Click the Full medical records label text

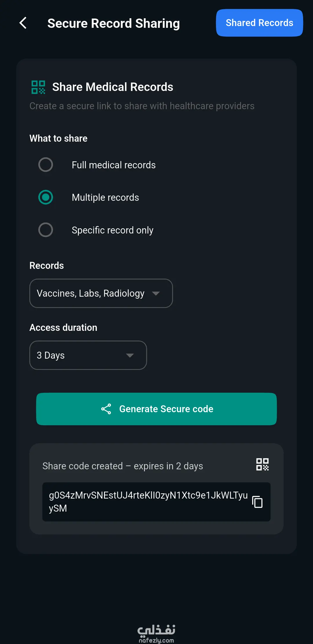click(114, 165)
